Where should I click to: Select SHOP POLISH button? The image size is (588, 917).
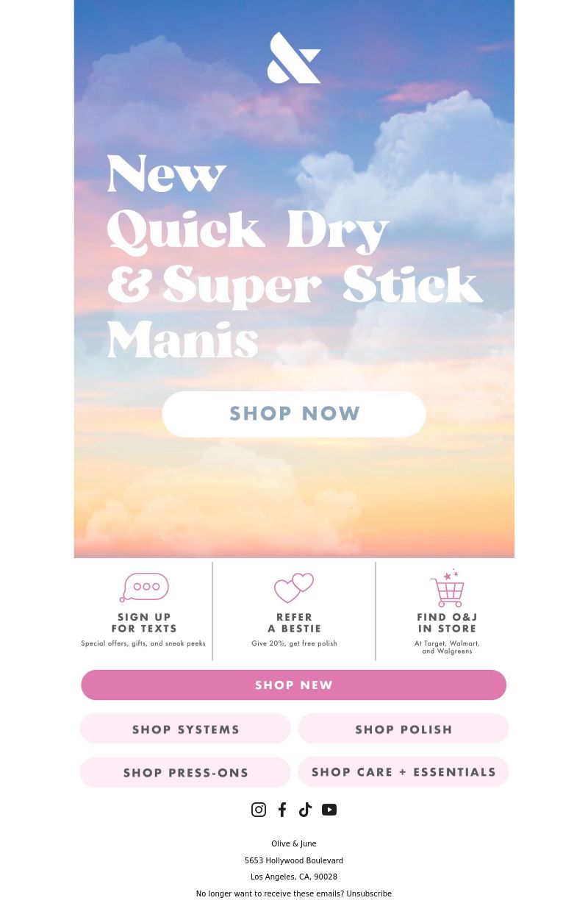click(x=404, y=729)
